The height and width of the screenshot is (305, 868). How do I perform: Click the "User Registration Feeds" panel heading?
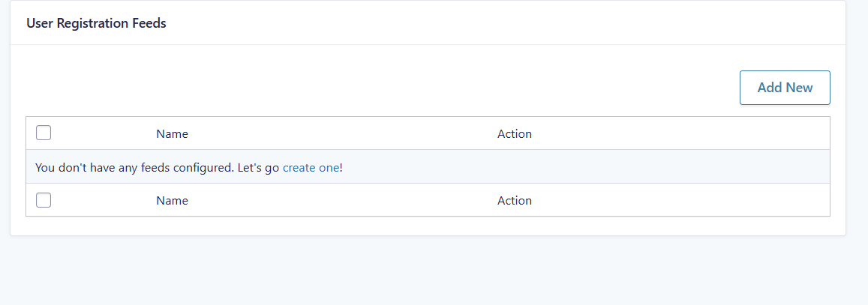point(96,23)
